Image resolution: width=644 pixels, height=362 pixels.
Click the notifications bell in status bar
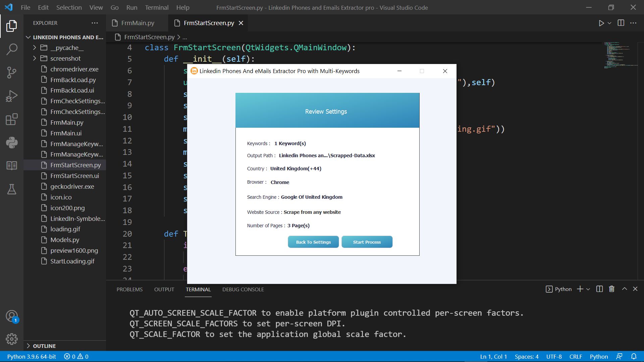634,356
